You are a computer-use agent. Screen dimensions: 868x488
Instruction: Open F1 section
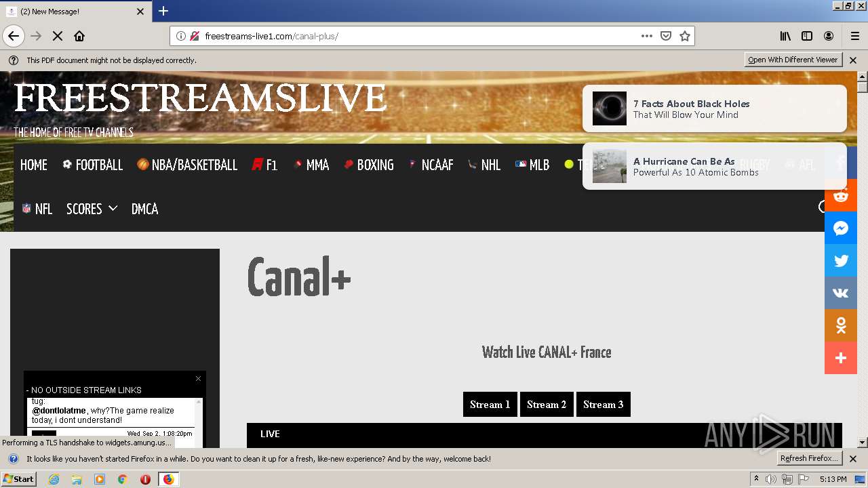click(264, 165)
